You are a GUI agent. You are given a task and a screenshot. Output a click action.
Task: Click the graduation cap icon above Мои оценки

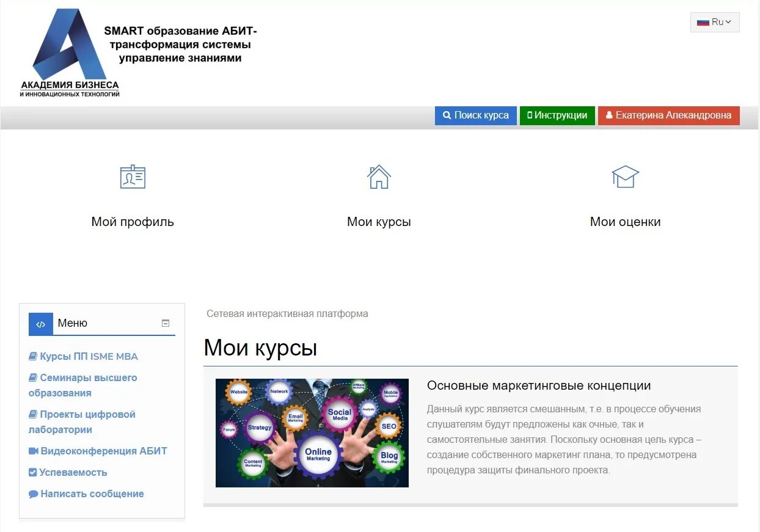point(625,177)
